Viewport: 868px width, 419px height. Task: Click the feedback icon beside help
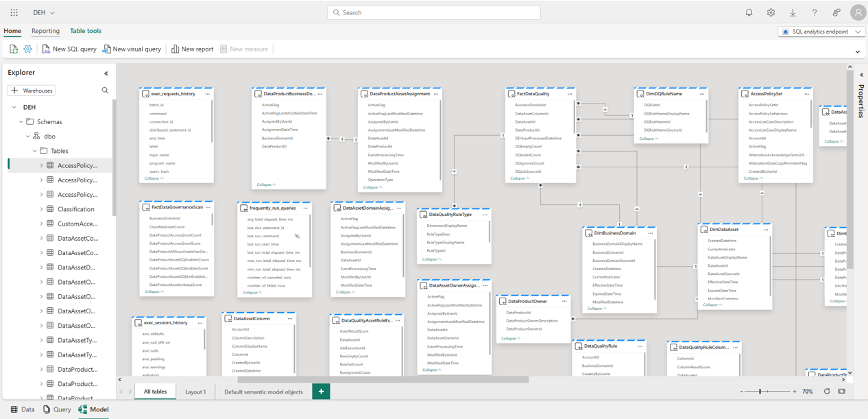point(836,12)
